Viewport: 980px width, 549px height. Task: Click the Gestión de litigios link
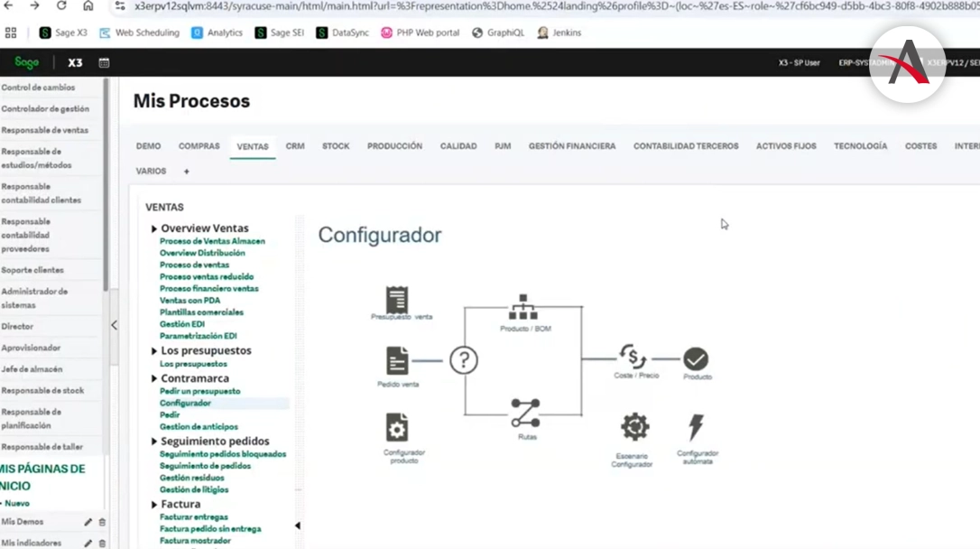click(x=193, y=489)
